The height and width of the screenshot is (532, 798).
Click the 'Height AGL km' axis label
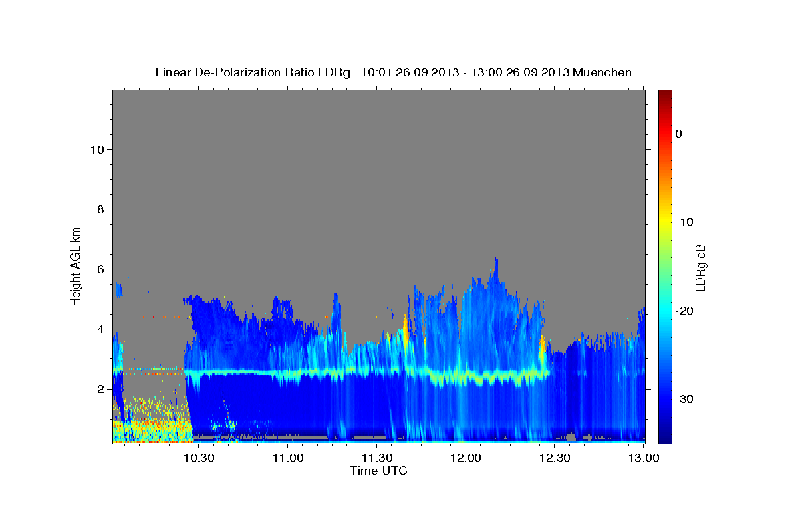[76, 265]
